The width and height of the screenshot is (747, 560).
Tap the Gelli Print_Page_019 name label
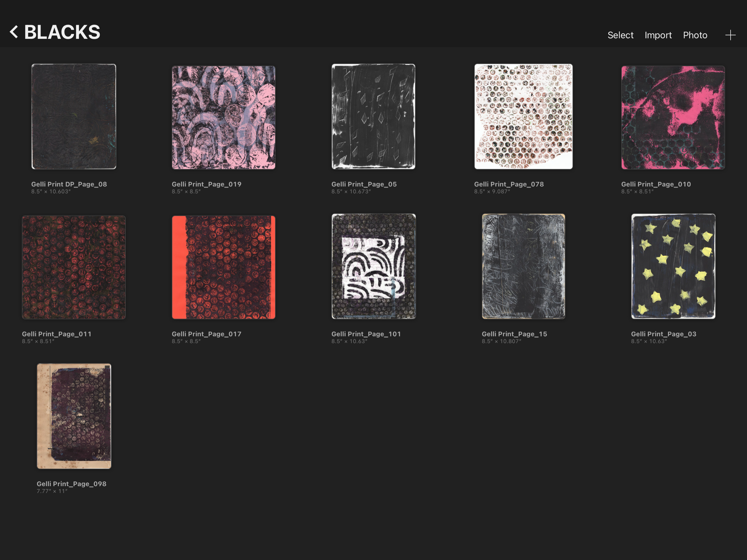pos(206,184)
